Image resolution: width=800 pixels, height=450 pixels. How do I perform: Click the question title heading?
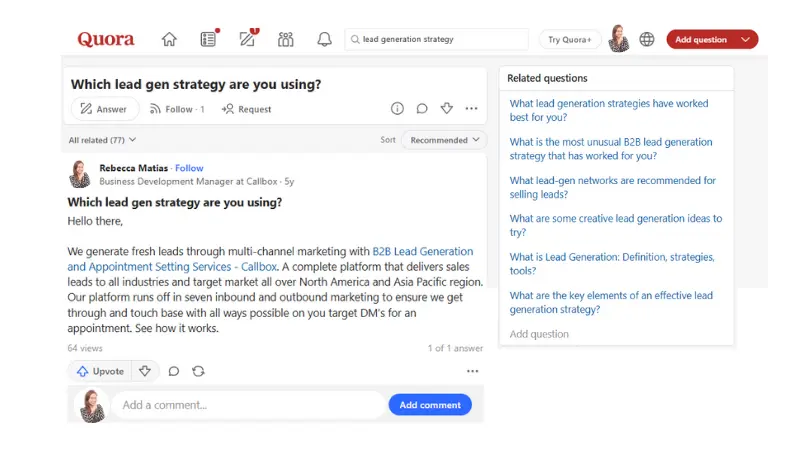point(196,84)
